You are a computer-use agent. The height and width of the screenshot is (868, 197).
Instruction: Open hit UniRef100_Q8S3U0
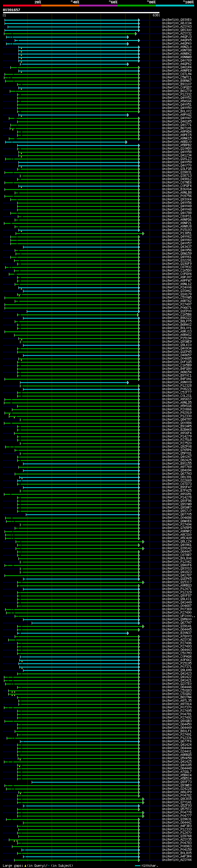(177, 30)
